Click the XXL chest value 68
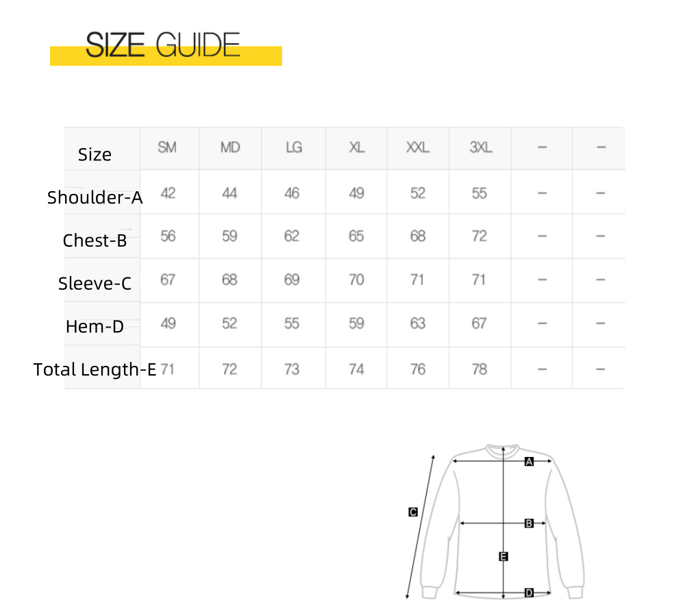 pyautogui.click(x=418, y=236)
